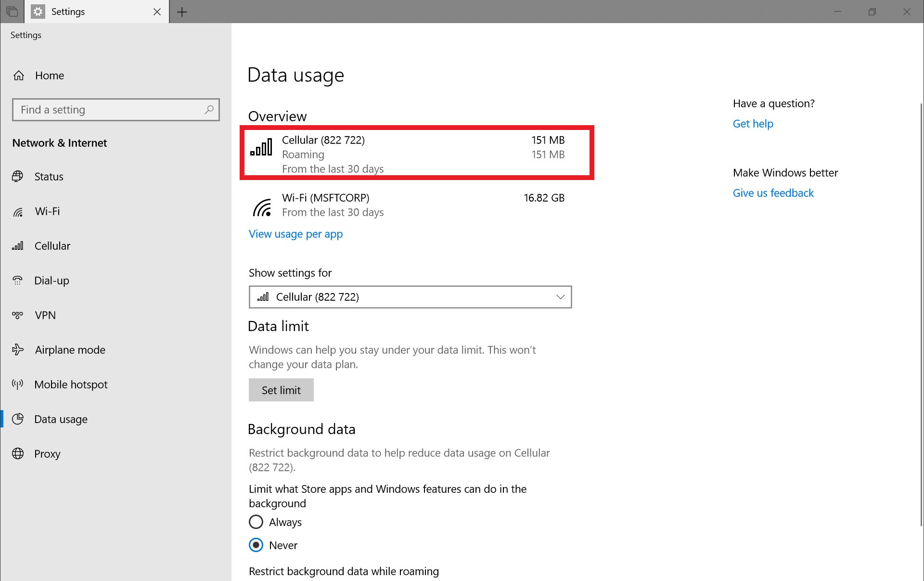Viewport: 924px width, 581px height.
Task: Switch to the Settings browser tab
Action: 68,12
